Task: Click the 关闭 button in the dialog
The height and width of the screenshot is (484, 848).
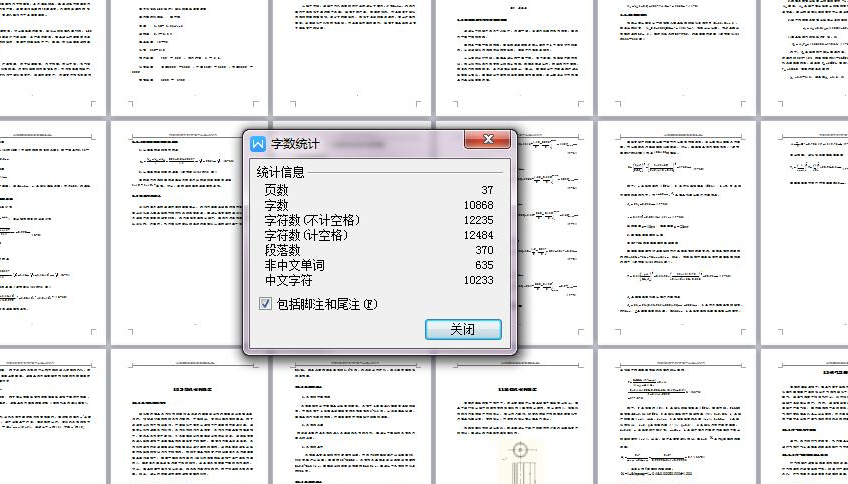Action: (x=463, y=329)
